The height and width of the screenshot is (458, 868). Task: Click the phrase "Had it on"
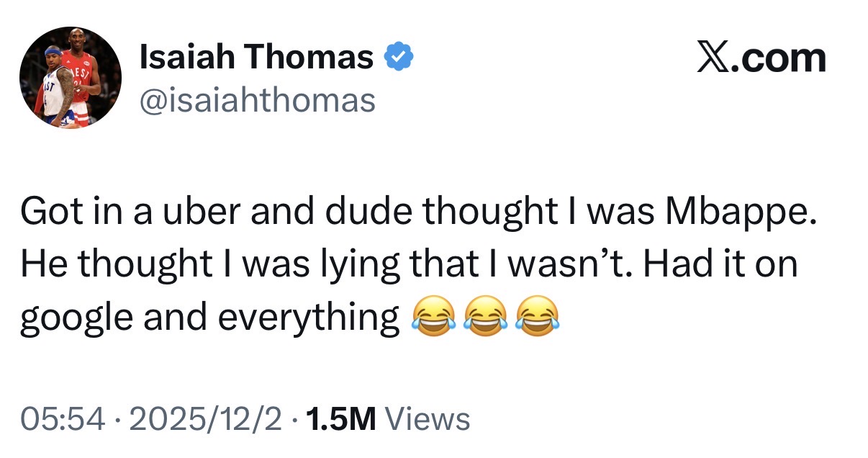(720, 264)
